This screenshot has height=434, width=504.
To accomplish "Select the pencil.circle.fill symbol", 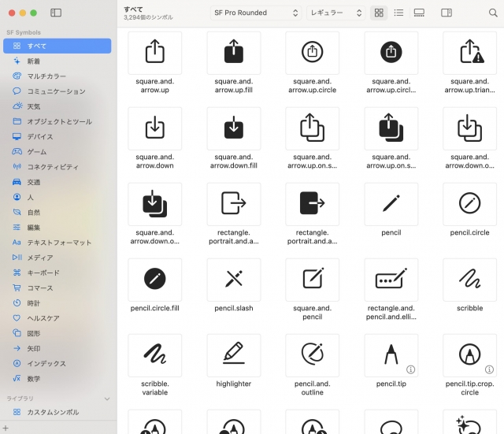I will click(x=155, y=280).
